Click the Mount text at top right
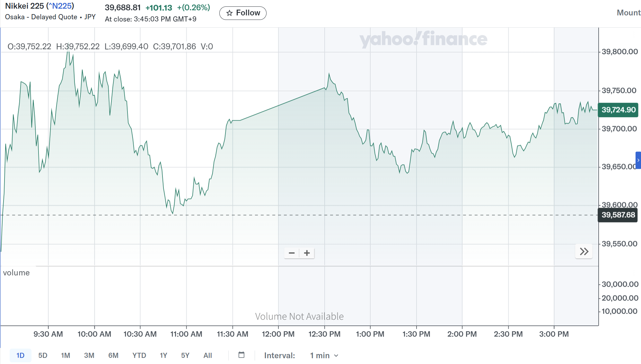This screenshot has height=364, width=641. (628, 13)
